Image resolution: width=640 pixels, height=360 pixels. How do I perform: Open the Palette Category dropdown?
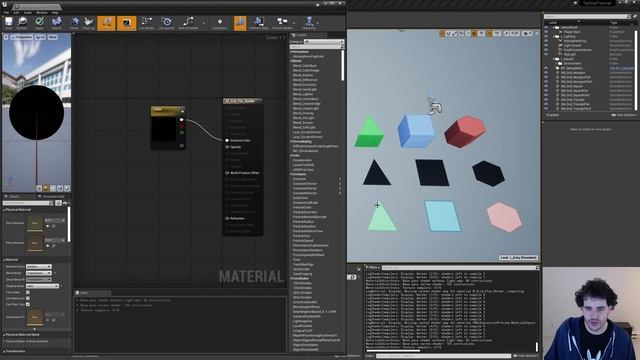pos(324,42)
